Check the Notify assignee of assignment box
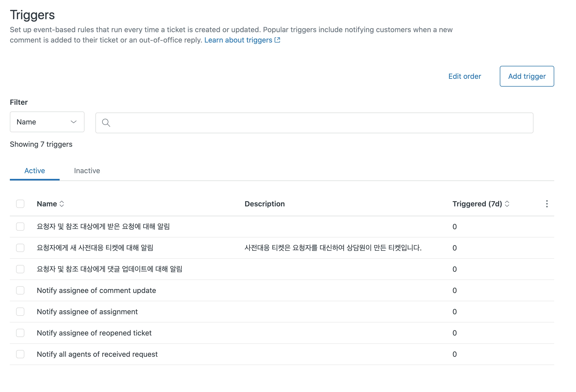576x392 pixels. [x=20, y=312]
